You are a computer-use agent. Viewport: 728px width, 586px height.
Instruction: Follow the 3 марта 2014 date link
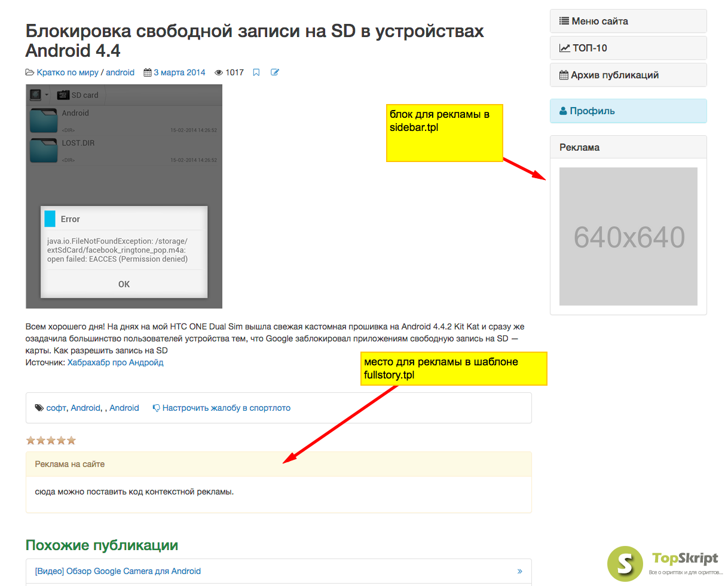[179, 72]
